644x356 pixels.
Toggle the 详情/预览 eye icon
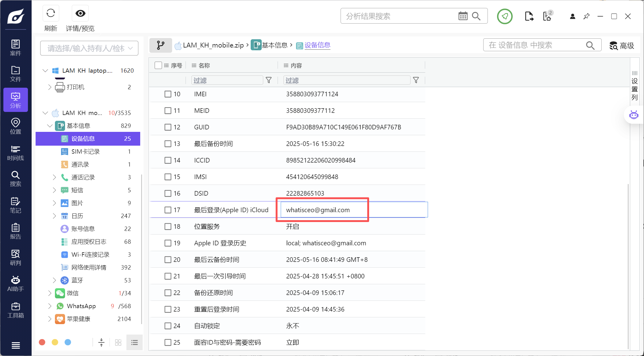tap(80, 13)
